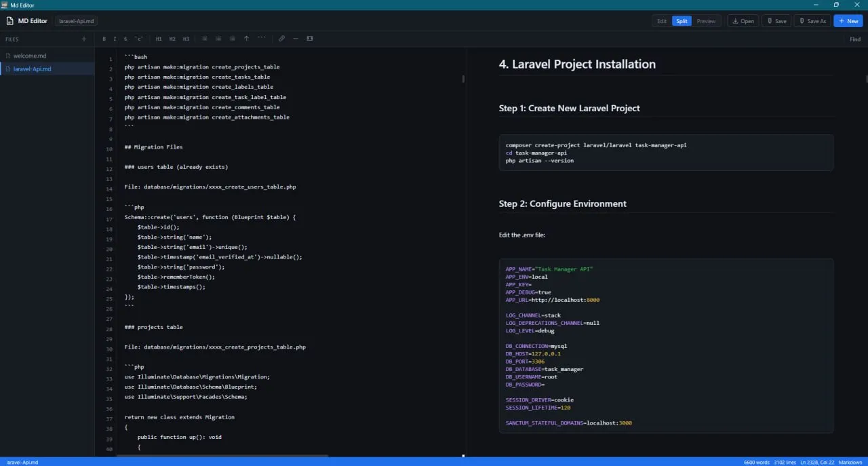Click the APP_NAME line in the .env preview

tap(549, 269)
